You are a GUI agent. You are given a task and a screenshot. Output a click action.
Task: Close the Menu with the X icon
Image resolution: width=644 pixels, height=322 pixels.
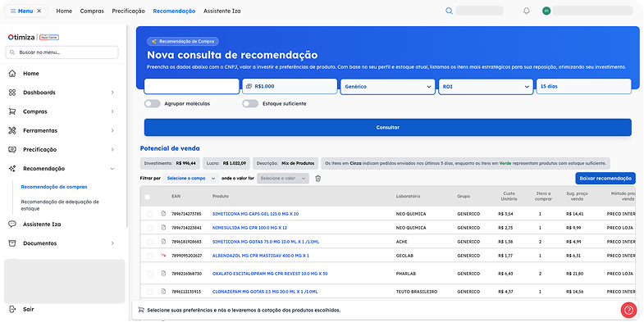[x=39, y=11]
